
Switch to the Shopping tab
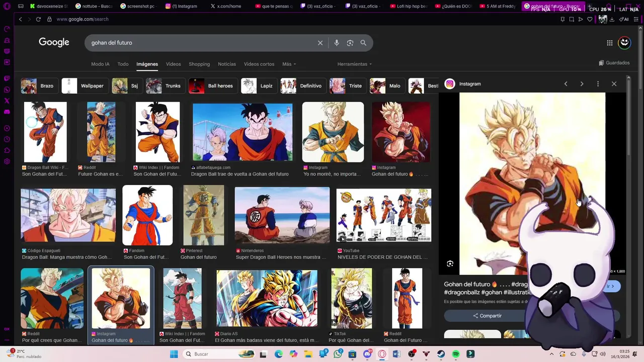click(199, 64)
